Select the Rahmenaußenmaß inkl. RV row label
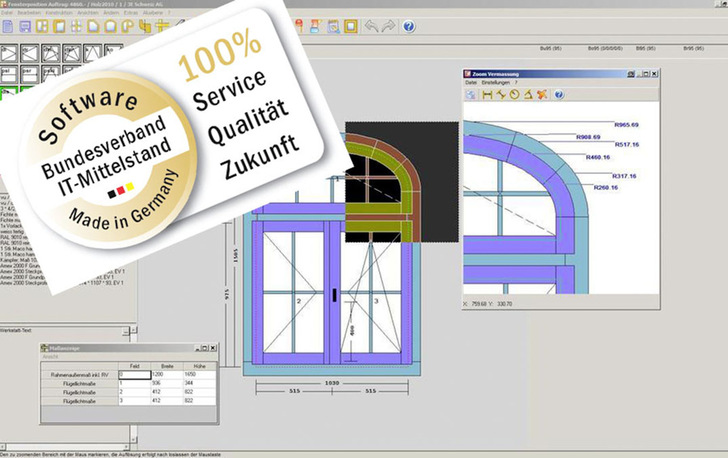Viewport: 728px width, 458px height. (76, 373)
